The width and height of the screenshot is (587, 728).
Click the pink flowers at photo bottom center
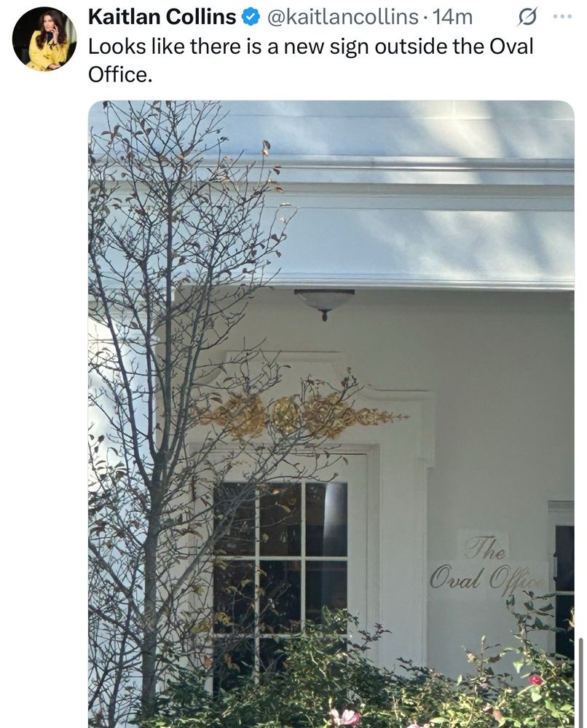pos(344,718)
